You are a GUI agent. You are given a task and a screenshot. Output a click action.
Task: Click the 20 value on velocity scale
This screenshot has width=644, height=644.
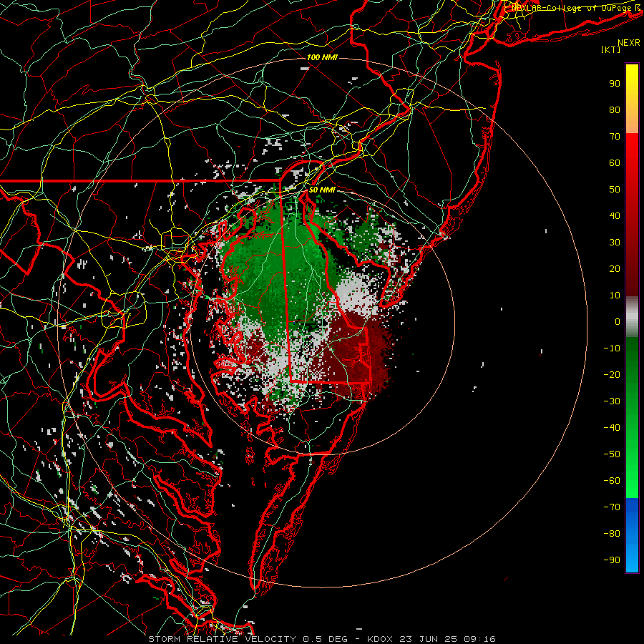pos(615,269)
